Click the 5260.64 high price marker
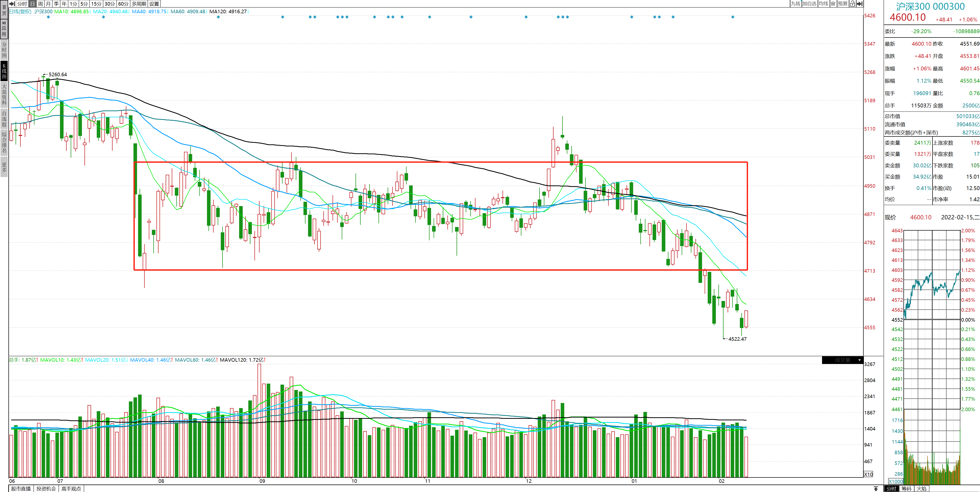The image size is (980, 492). [x=57, y=74]
